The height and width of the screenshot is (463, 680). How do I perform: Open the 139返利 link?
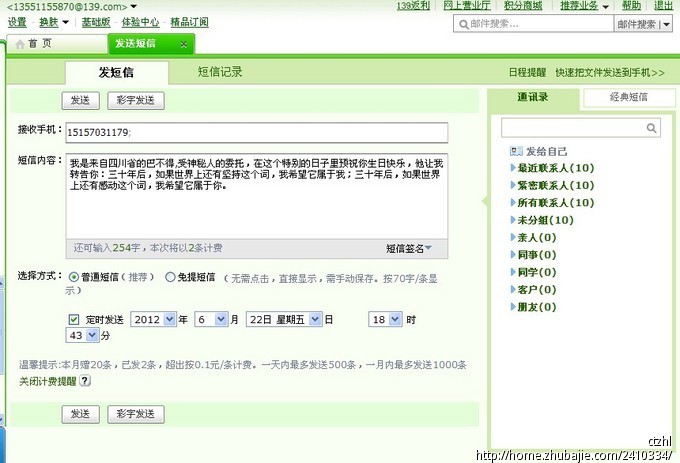(x=413, y=6)
